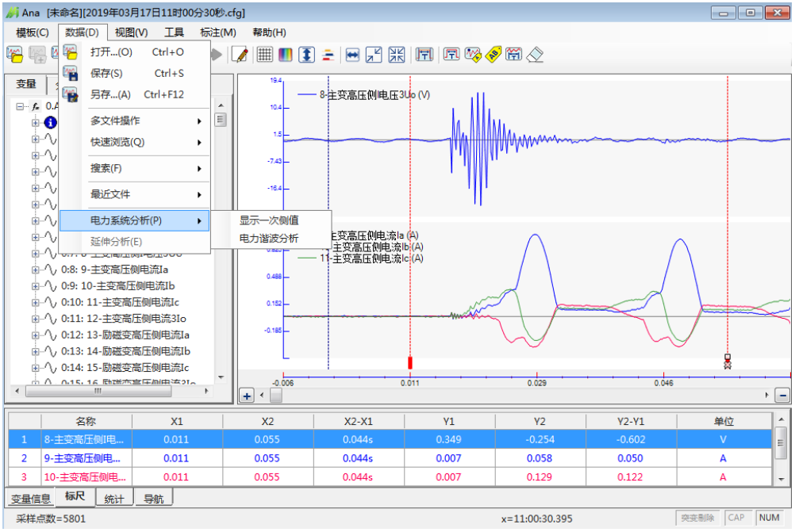Open the 帮助(H) menu
Image resolution: width=795 pixels, height=532 pixels.
coord(269,33)
